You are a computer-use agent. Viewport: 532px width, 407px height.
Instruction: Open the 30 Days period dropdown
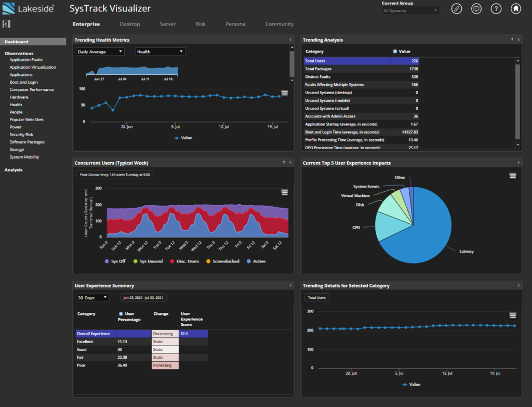pyautogui.click(x=92, y=298)
